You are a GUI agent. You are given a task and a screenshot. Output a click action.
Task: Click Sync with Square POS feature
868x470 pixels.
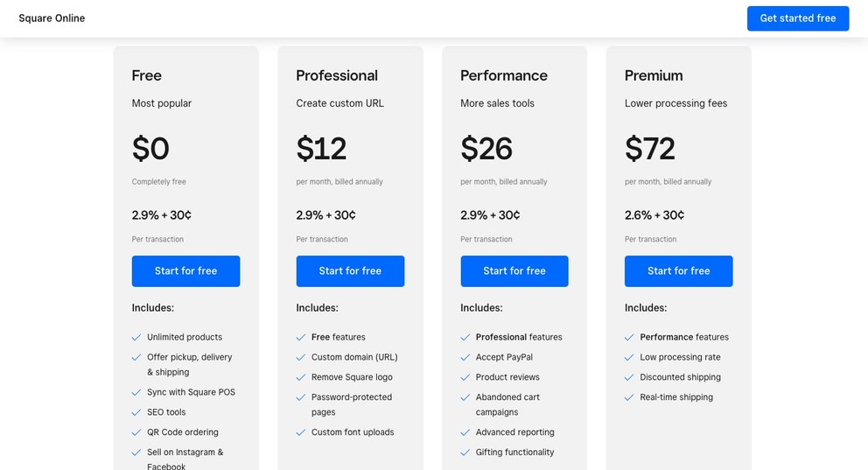click(x=191, y=392)
